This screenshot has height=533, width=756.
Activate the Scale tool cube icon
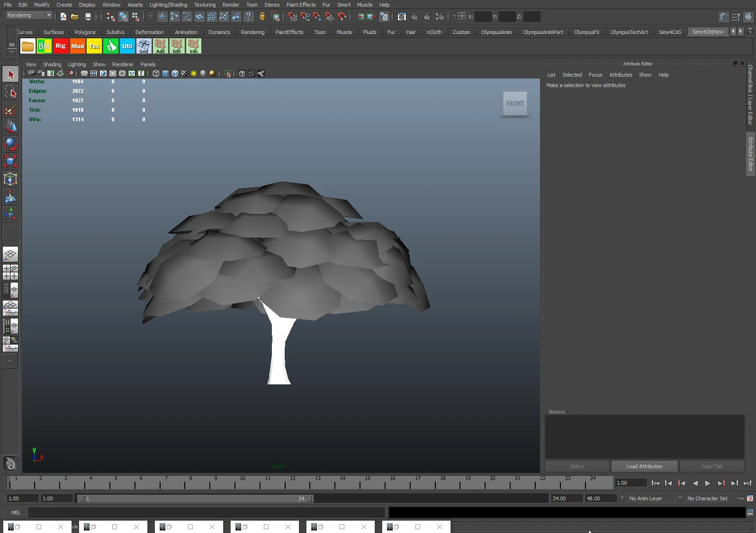10,161
